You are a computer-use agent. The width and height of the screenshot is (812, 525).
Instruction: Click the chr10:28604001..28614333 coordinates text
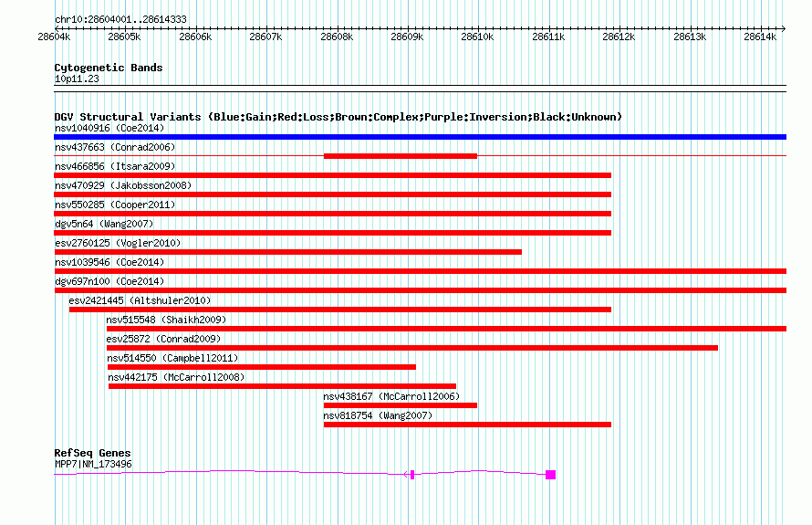(120, 19)
